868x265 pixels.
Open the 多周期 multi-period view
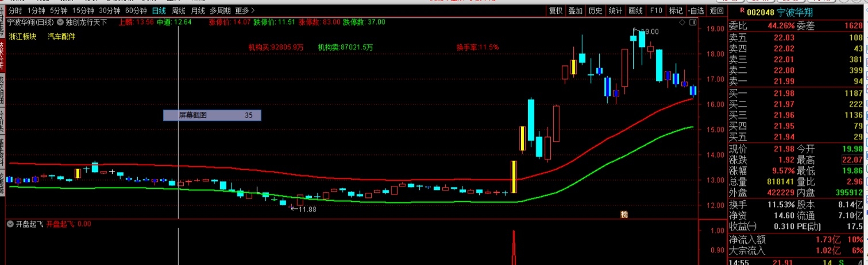221,10
